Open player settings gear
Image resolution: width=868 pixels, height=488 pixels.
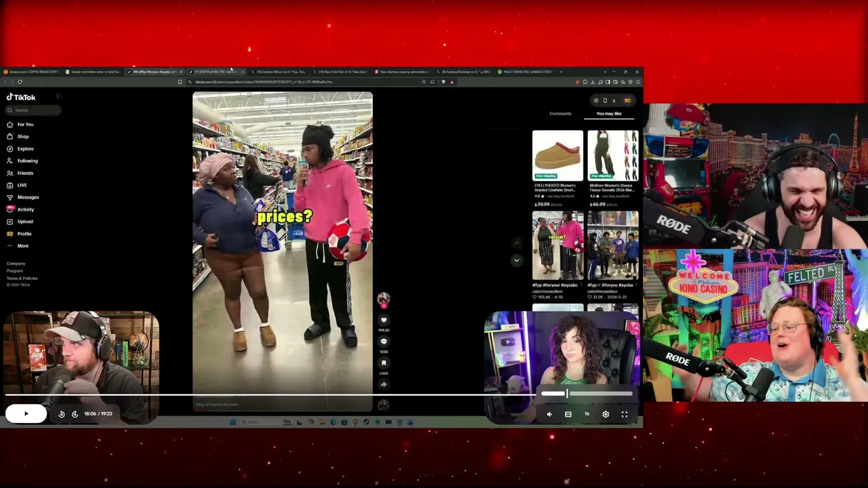tap(606, 414)
